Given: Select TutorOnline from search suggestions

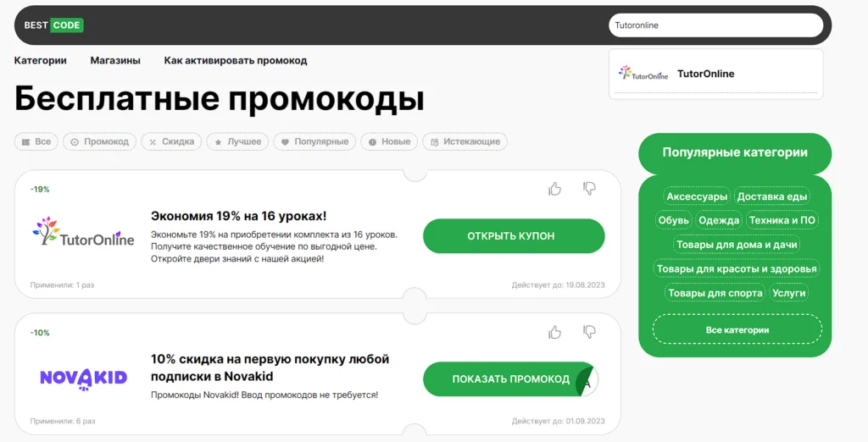Looking at the screenshot, I should pos(705,74).
